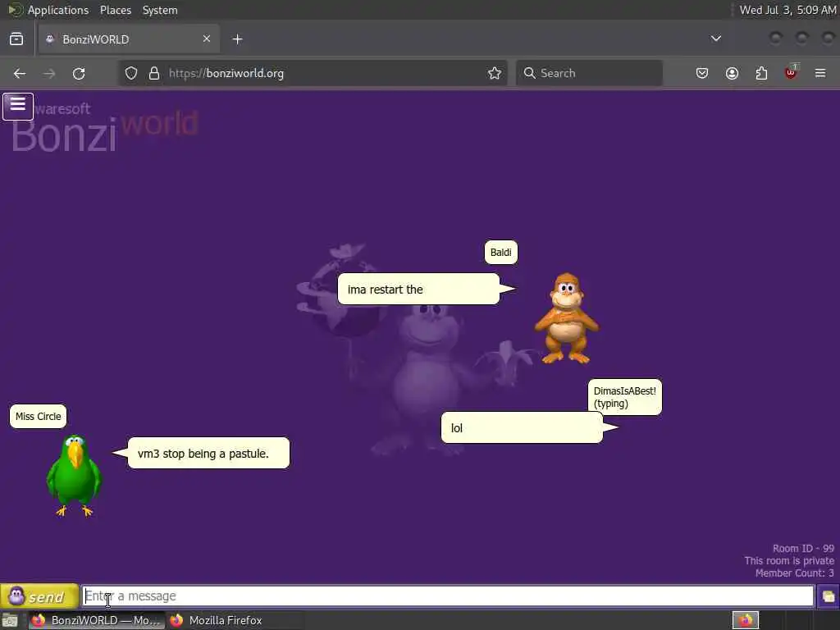Open the Places menu

[116, 10]
